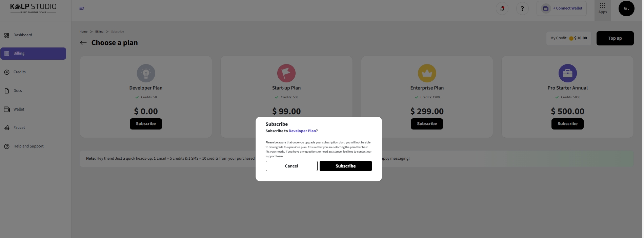Image resolution: width=644 pixels, height=238 pixels.
Task: Open Help and Support page
Action: point(28,146)
